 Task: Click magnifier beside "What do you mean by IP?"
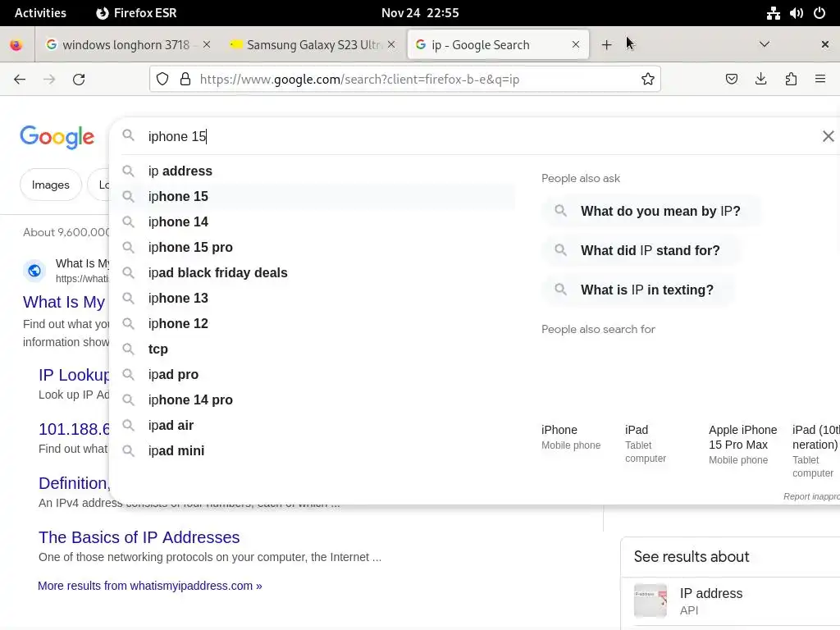coord(560,211)
